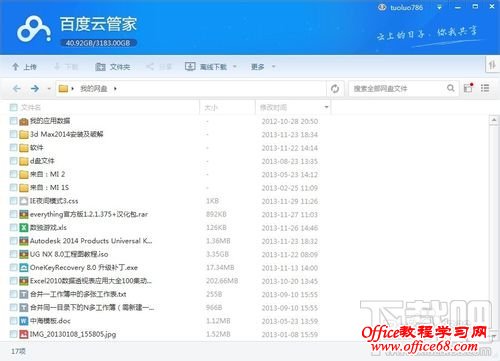Screen dimensions: 500x361
Task: Click the OneKeyRecovery 8.0 exe icon
Action: point(24,268)
